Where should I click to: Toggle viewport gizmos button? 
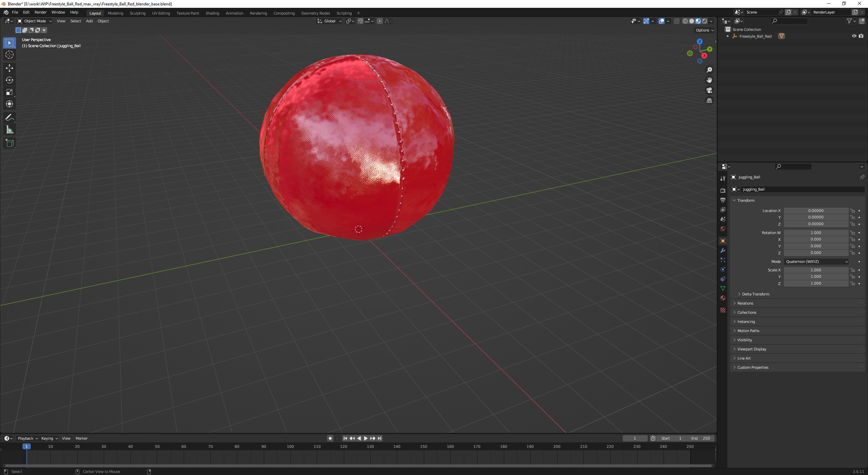pyautogui.click(x=646, y=21)
